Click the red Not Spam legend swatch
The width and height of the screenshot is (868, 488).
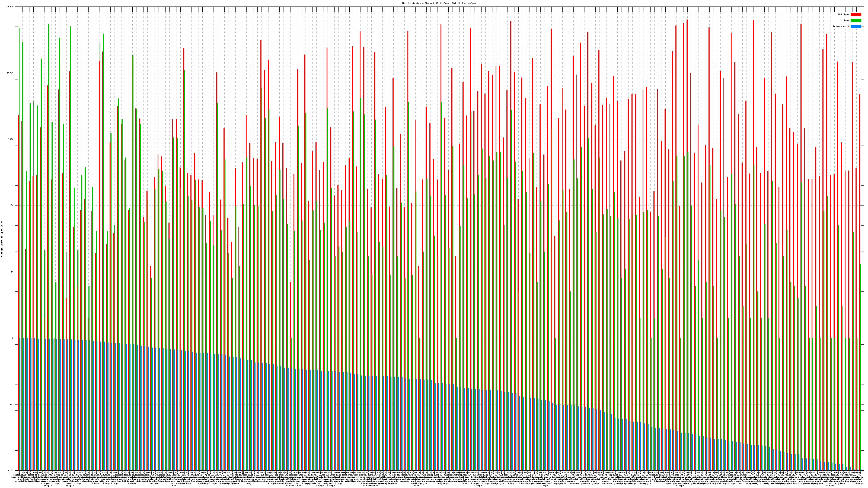(x=856, y=14)
